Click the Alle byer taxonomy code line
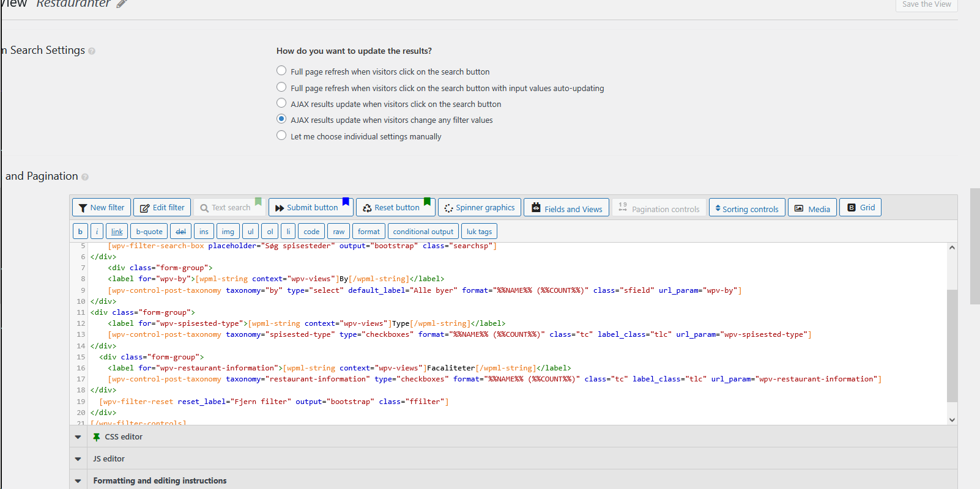This screenshot has width=980, height=489. coord(425,290)
